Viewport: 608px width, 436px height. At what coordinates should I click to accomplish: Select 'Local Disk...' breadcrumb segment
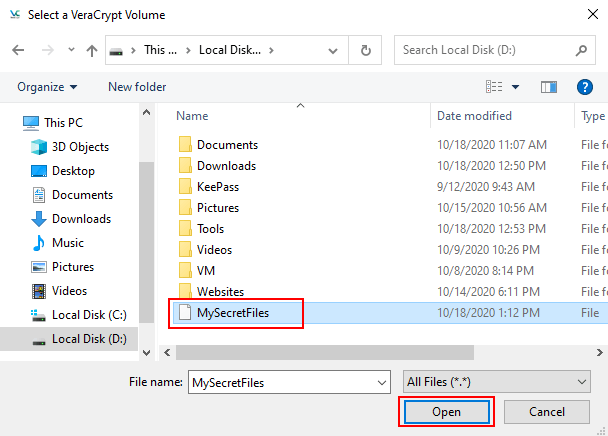click(x=230, y=50)
